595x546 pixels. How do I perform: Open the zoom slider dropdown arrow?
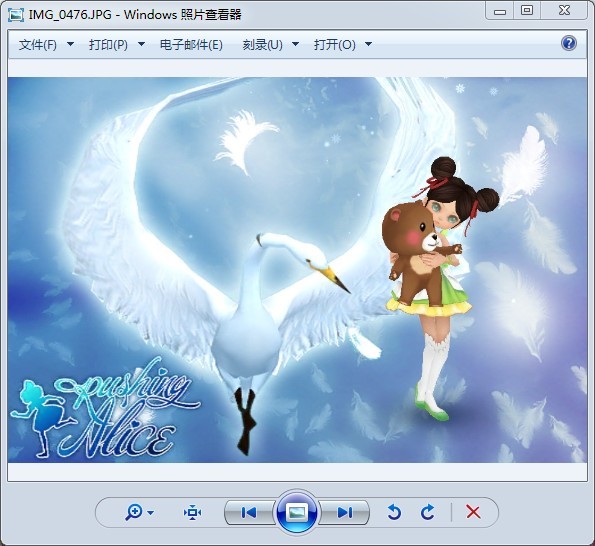pyautogui.click(x=151, y=513)
